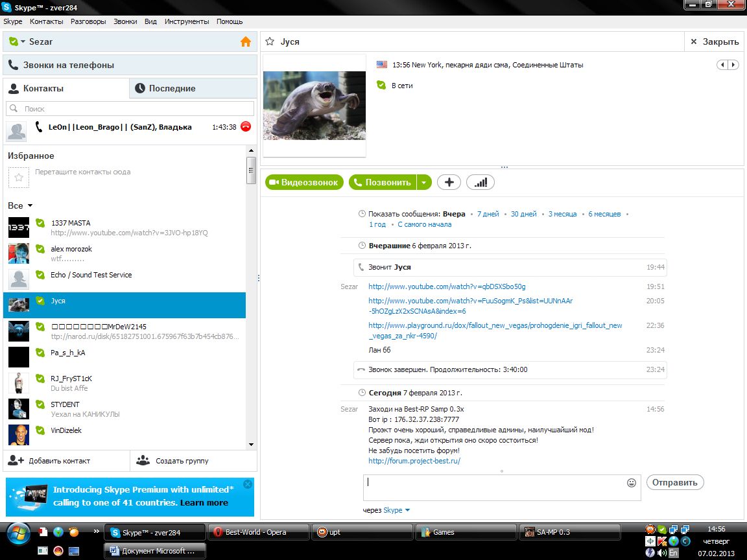The width and height of the screenshot is (747, 560).
Task: Open dropdown arrow next to Позвонить
Action: tap(424, 182)
